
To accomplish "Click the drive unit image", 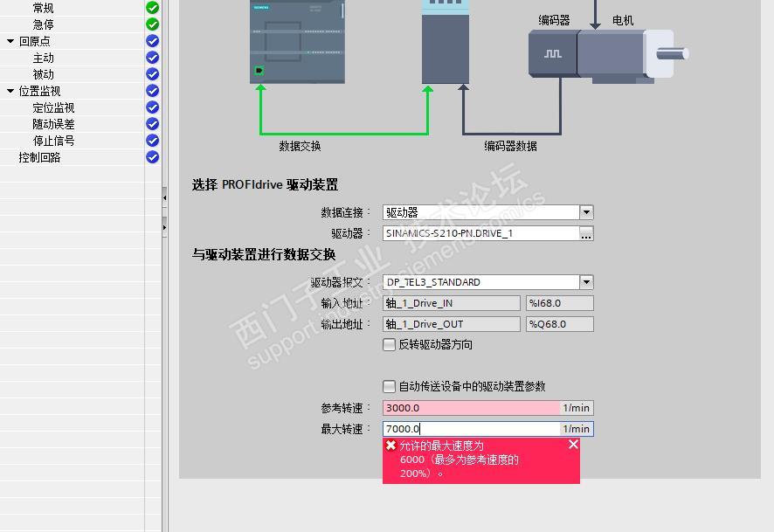I will tap(446, 42).
